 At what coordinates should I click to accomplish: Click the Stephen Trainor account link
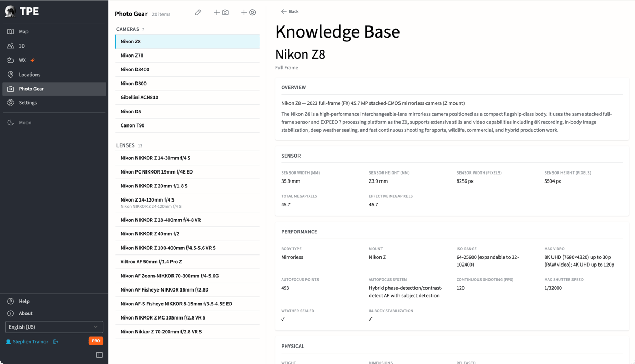coord(30,342)
